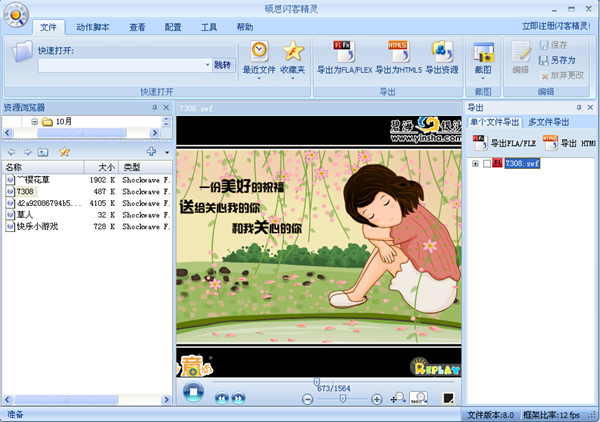Click the magnifier move zoom tool

coord(398,398)
